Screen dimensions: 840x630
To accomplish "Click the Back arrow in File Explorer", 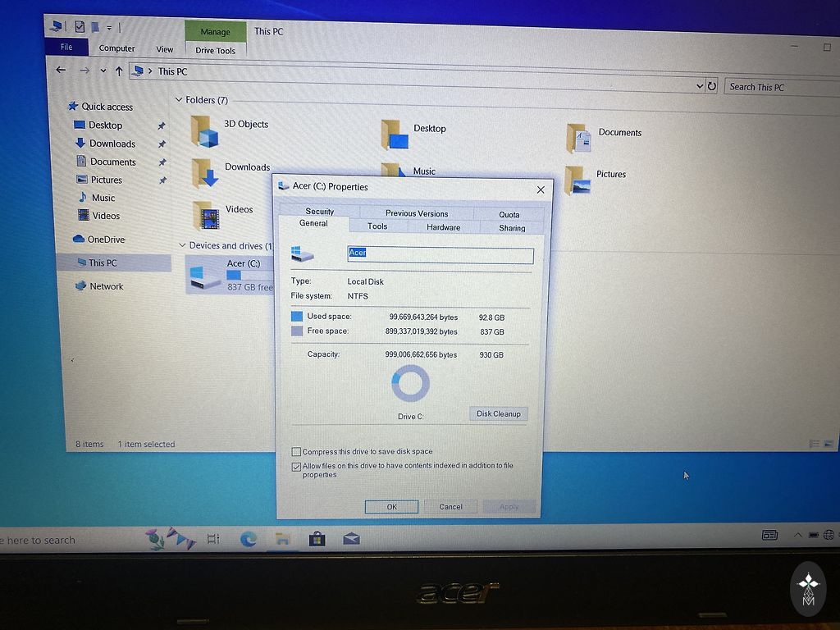I will pyautogui.click(x=61, y=71).
